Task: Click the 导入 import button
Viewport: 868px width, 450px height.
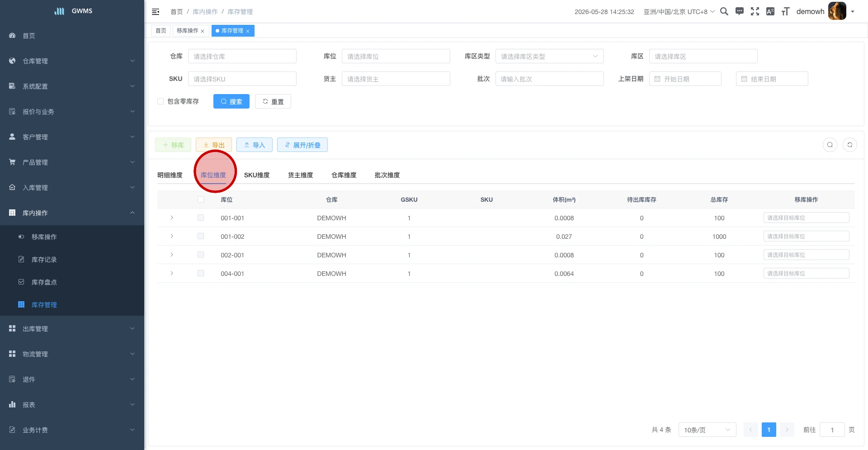Action: tap(255, 145)
